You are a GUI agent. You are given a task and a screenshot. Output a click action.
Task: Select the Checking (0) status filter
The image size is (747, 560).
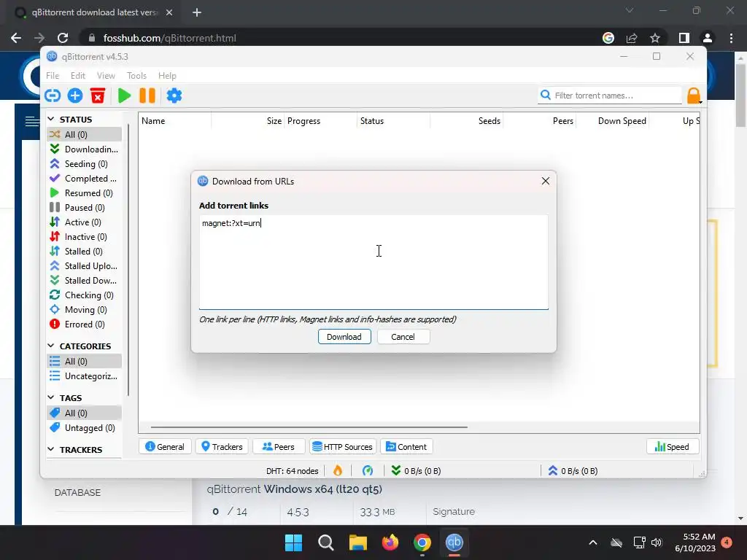pyautogui.click(x=85, y=295)
